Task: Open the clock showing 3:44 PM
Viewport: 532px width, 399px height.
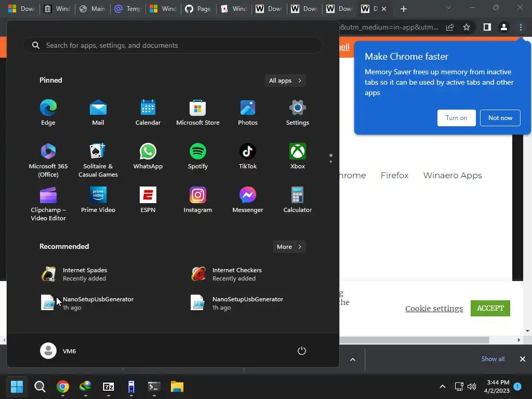Action: [497, 387]
